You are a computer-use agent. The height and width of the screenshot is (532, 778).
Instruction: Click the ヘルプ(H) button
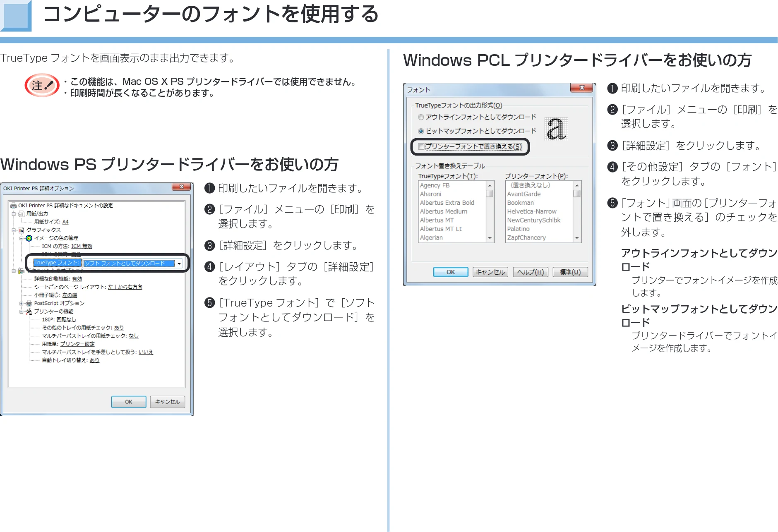coord(531,272)
